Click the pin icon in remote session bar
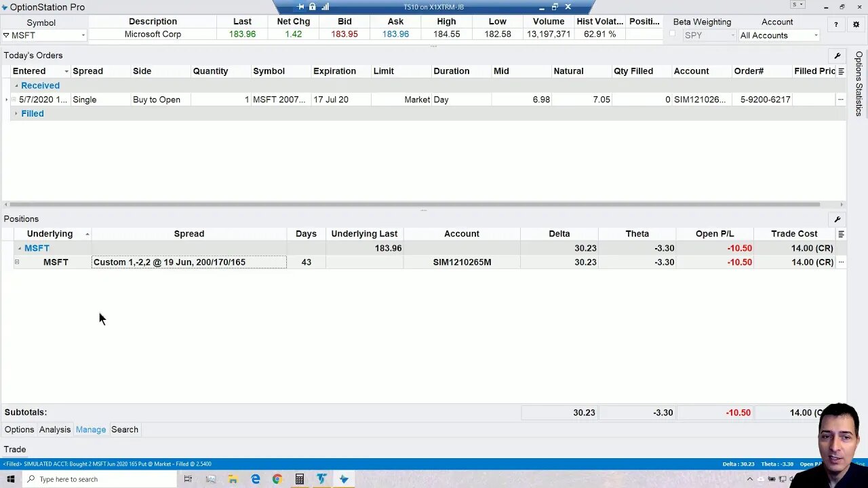This screenshot has height=488, width=868. coord(300,7)
